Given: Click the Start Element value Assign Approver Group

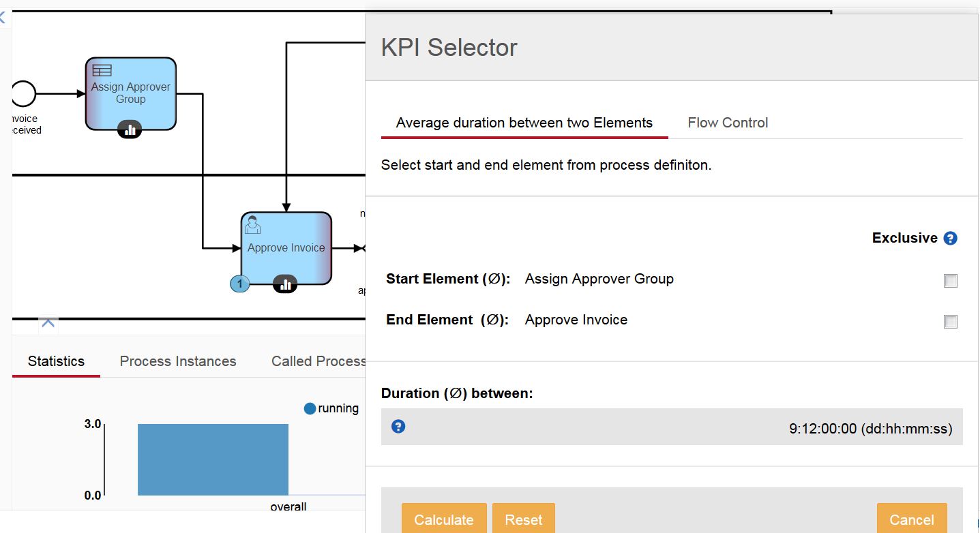Looking at the screenshot, I should [599, 279].
